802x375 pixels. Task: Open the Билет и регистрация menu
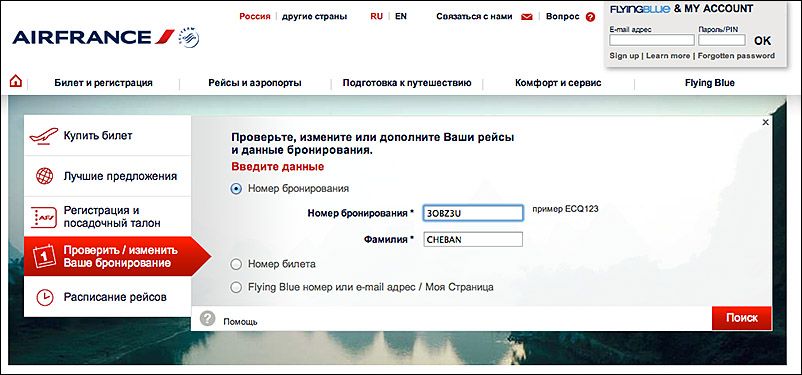(103, 83)
